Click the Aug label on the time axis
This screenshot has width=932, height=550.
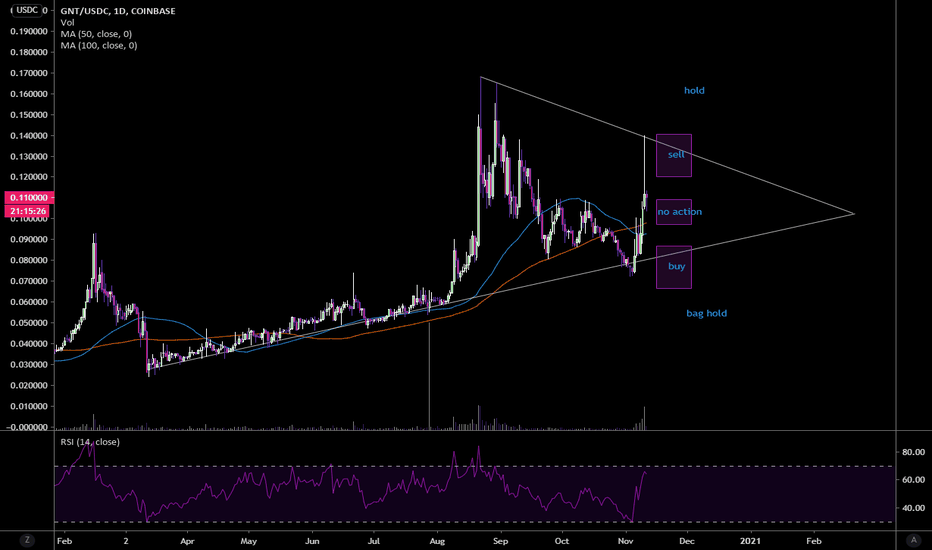pos(437,541)
